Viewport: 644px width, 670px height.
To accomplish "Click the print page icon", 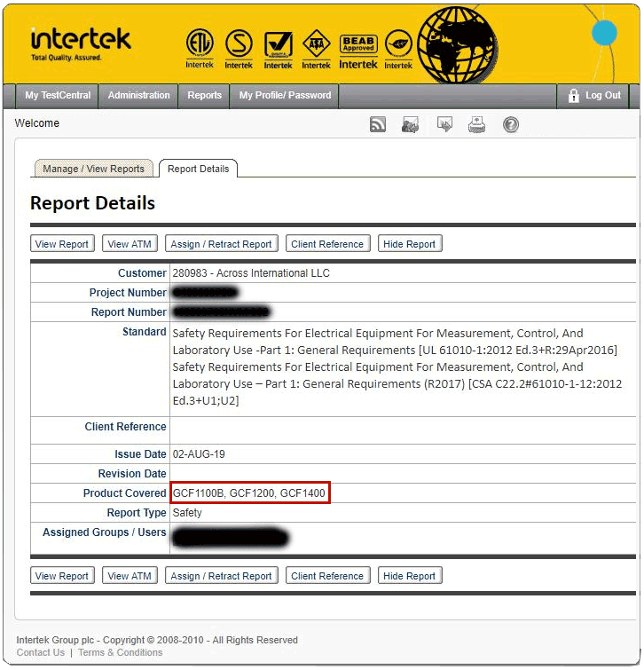I will tap(477, 125).
